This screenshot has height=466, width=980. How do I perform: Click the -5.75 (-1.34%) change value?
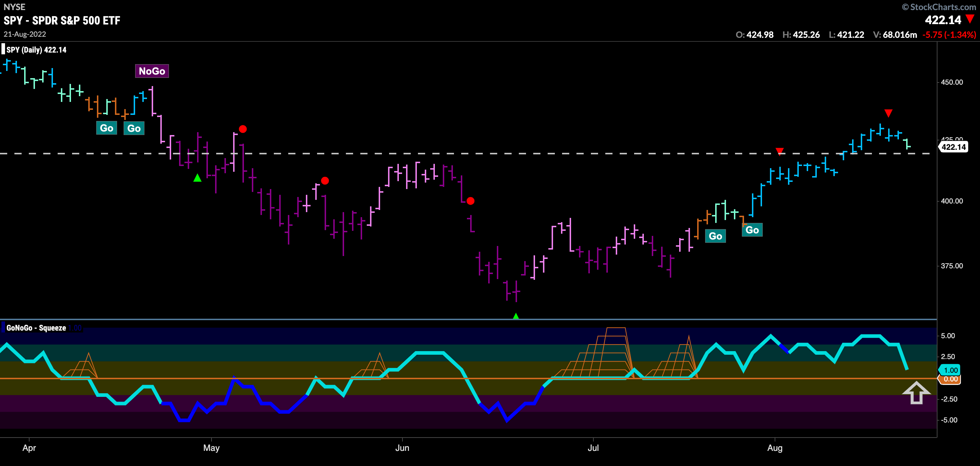pyautogui.click(x=949, y=35)
